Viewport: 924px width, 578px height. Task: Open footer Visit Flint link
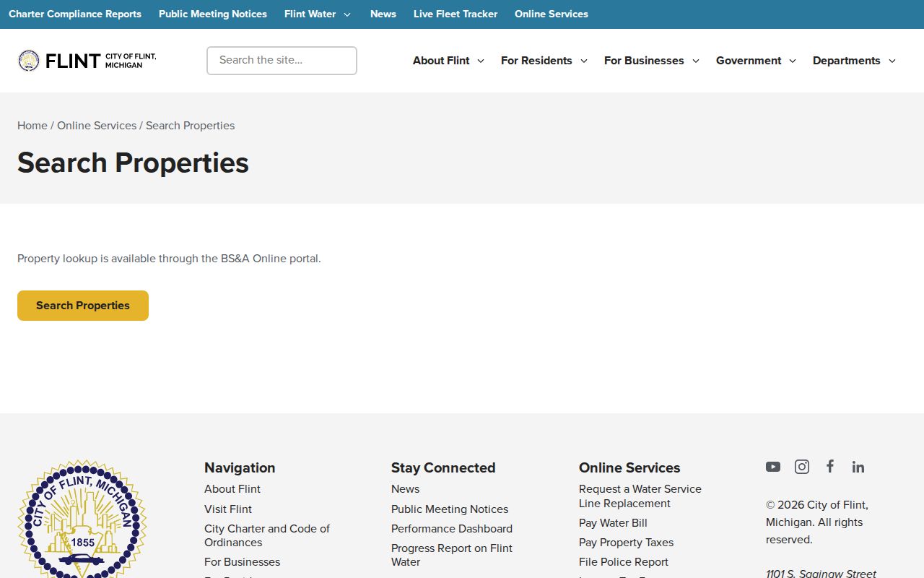pyautogui.click(x=228, y=509)
